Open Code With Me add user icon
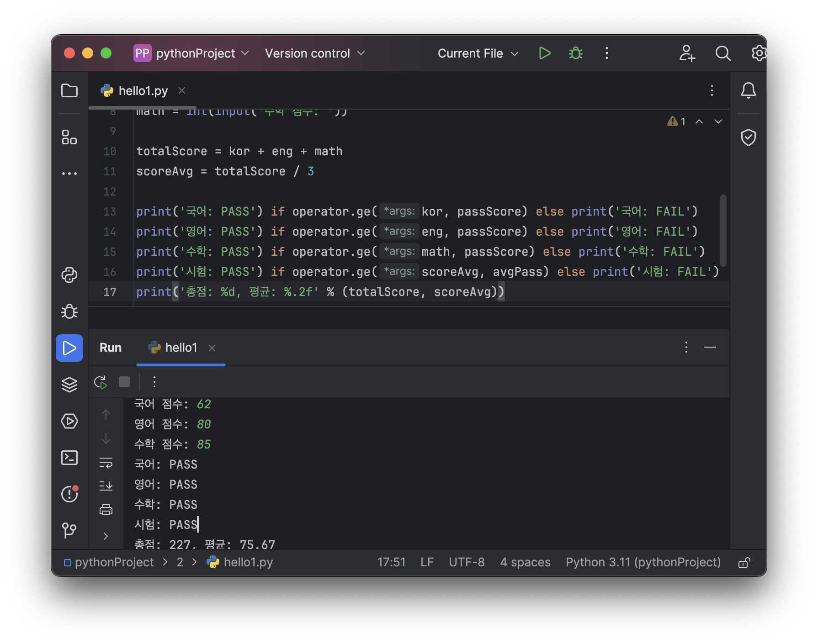Viewport: 818px width, 644px height. click(x=687, y=53)
